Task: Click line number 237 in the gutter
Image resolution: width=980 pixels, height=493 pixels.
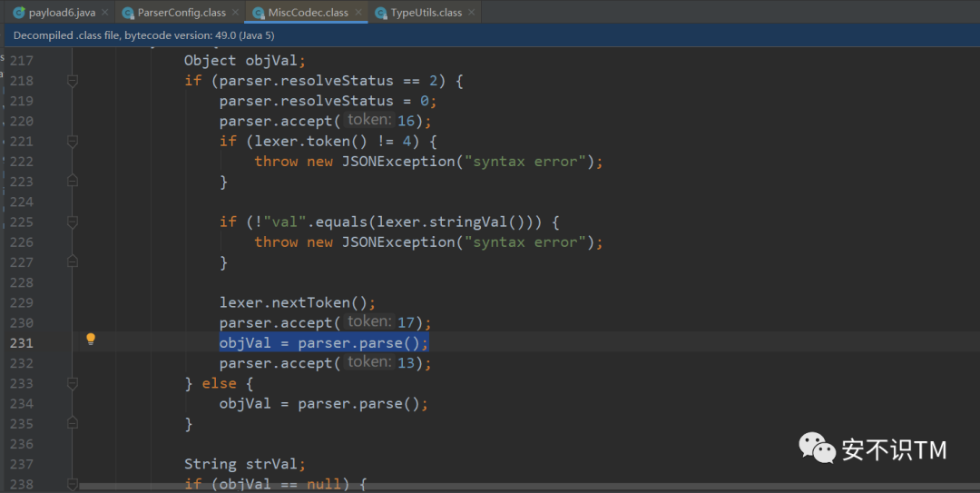Action: (x=21, y=464)
